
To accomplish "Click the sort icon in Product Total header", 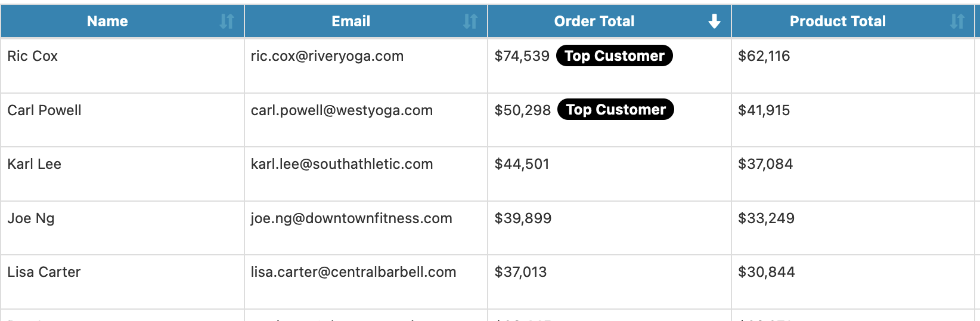I will click(x=957, y=21).
